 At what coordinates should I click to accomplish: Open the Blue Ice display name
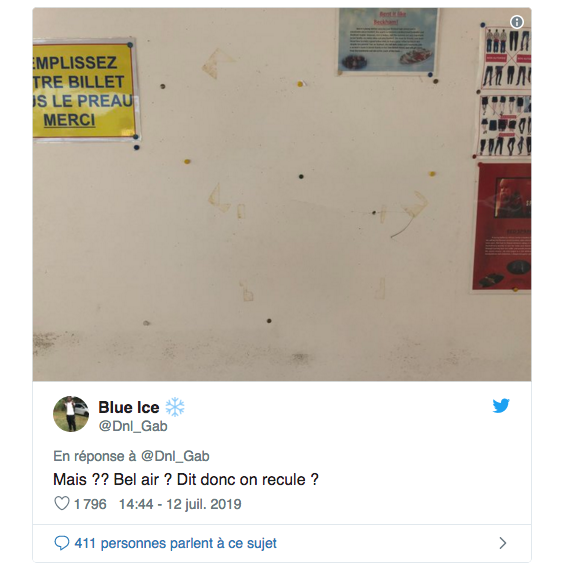(x=129, y=407)
